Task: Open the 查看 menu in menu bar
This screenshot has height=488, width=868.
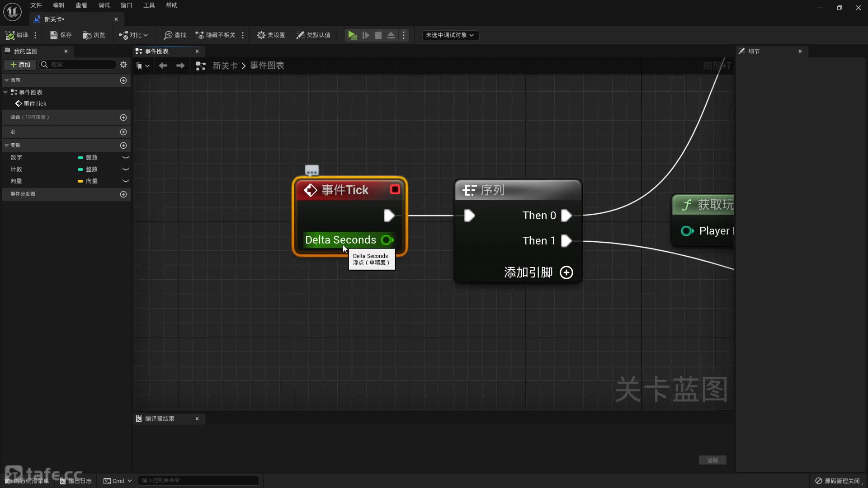Action: [81, 5]
